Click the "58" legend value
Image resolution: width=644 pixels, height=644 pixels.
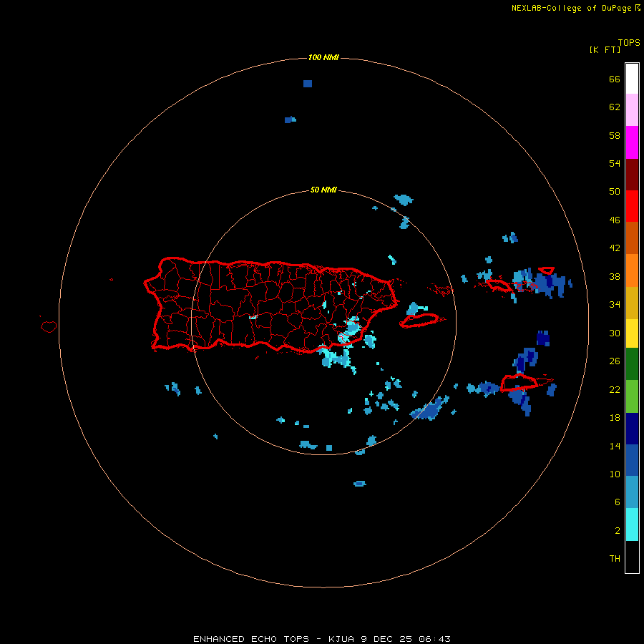click(615, 135)
